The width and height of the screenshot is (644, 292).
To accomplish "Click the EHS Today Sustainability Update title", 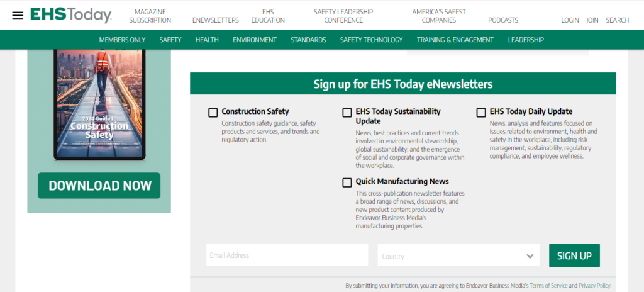I will [x=398, y=116].
